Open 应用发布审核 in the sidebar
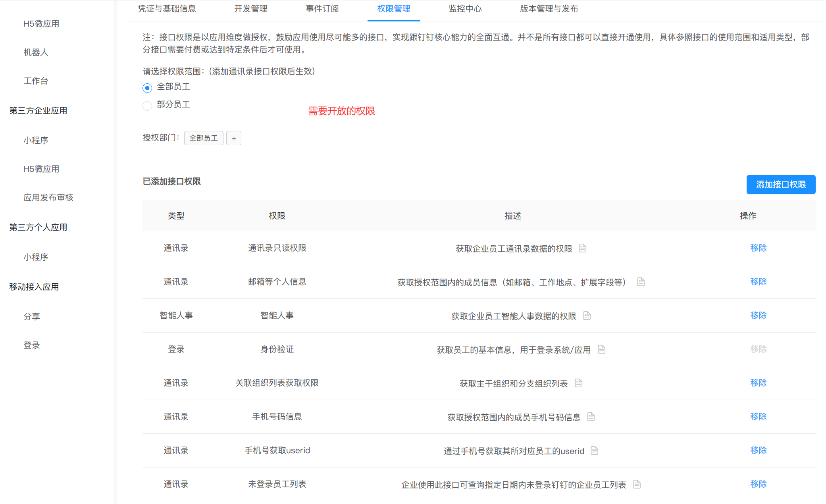826x504 pixels. 48,198
